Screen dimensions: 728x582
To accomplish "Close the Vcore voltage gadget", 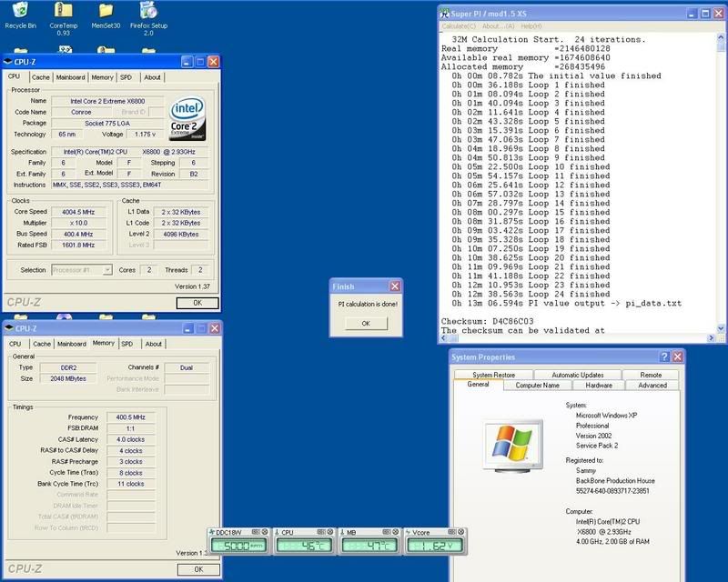I will 461,532.
